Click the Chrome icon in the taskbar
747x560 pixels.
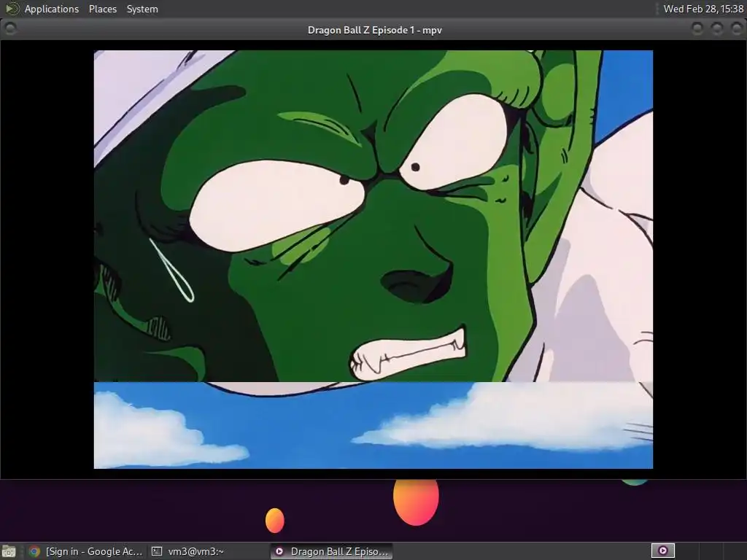[x=34, y=551]
